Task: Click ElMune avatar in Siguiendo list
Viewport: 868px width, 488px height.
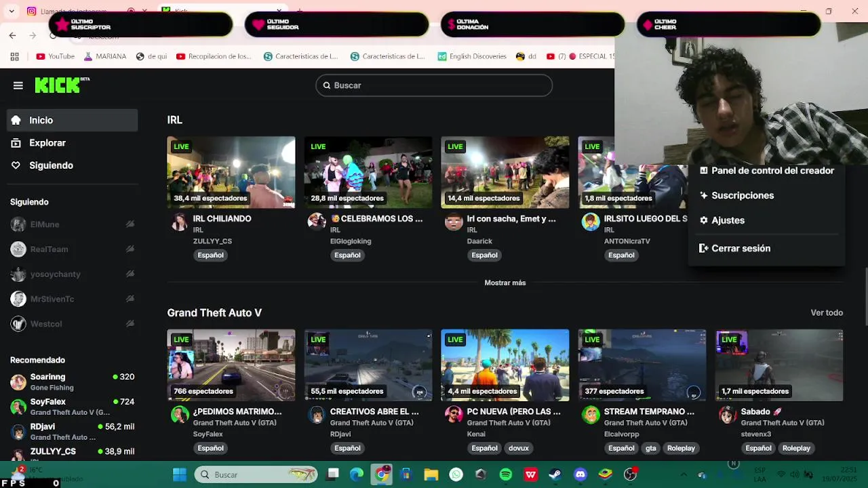Action: tap(18, 224)
